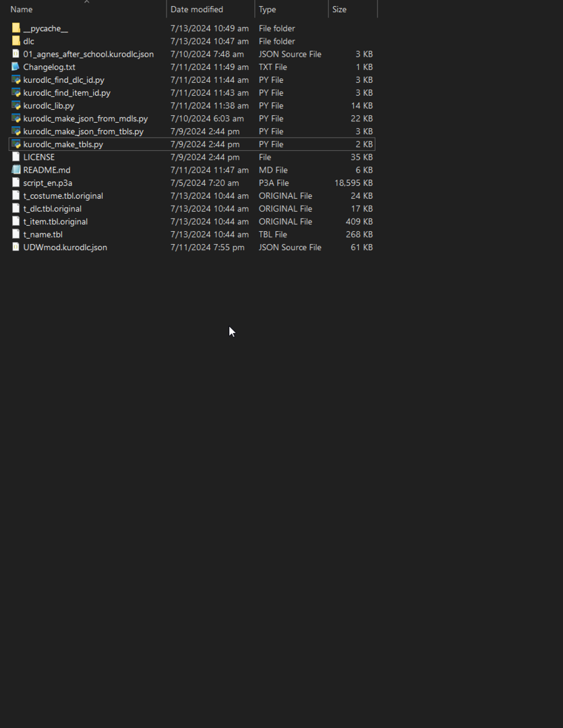Click the dlc folder icon
Screen dimensions: 563x728
coord(16,41)
